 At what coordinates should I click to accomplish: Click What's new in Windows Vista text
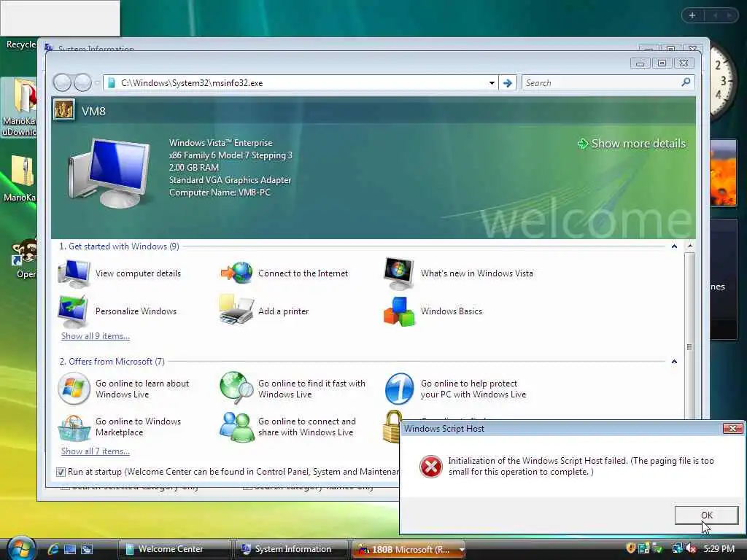point(477,273)
